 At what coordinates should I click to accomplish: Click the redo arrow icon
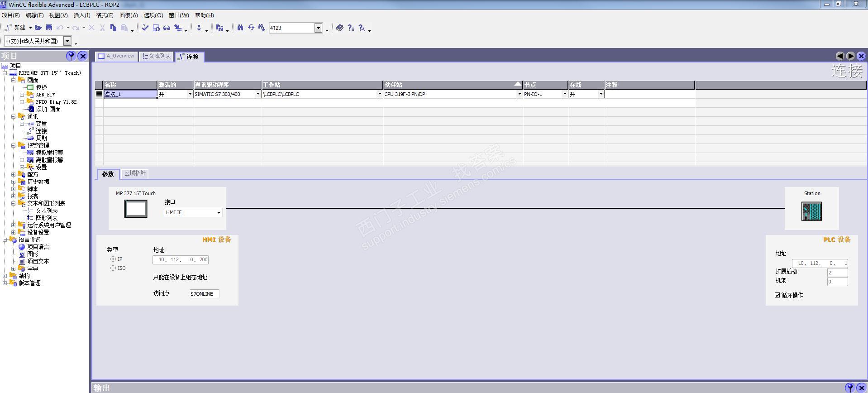click(x=76, y=28)
